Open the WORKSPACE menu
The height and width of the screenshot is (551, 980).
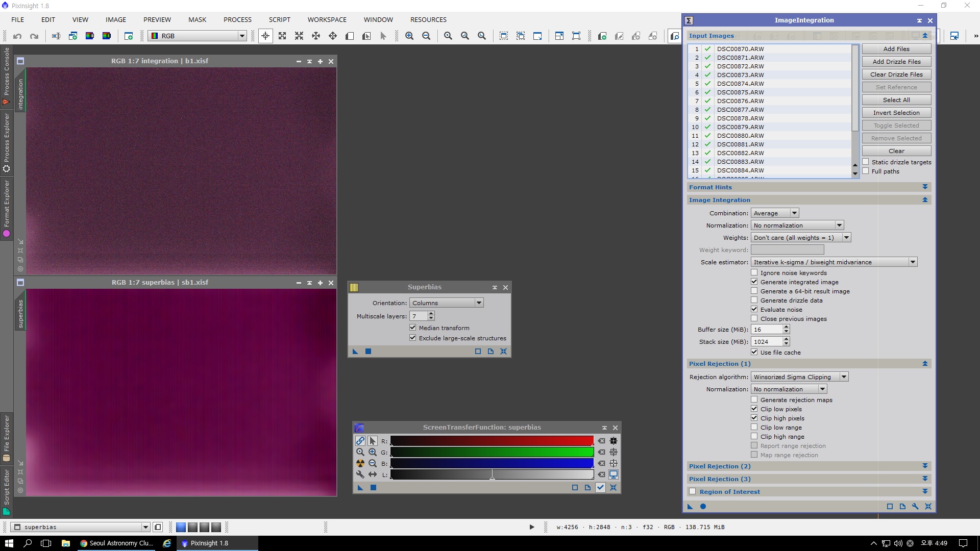tap(327, 19)
